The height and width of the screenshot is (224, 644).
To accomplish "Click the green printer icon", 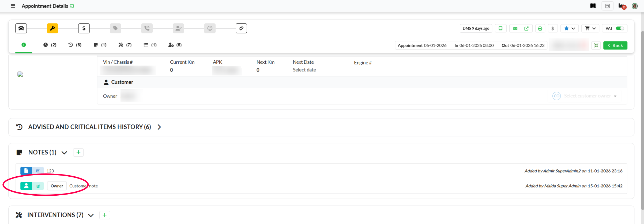I will coord(540,28).
